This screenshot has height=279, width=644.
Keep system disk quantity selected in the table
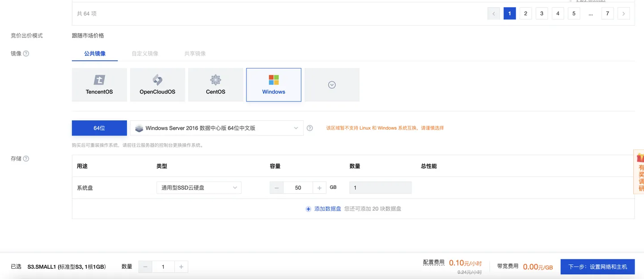click(380, 187)
